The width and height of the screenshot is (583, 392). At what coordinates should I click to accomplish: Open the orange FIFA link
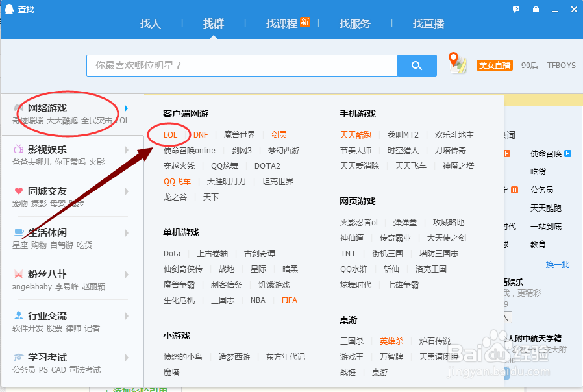point(290,300)
